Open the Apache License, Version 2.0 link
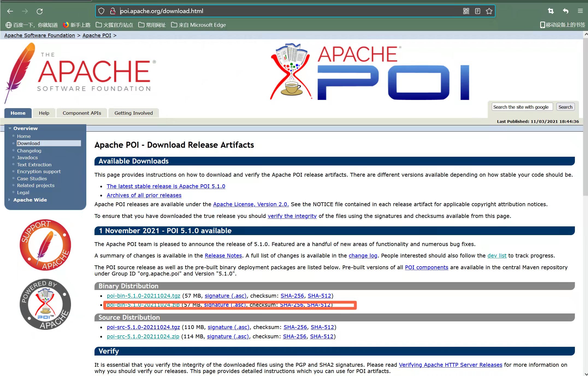 click(x=251, y=204)
